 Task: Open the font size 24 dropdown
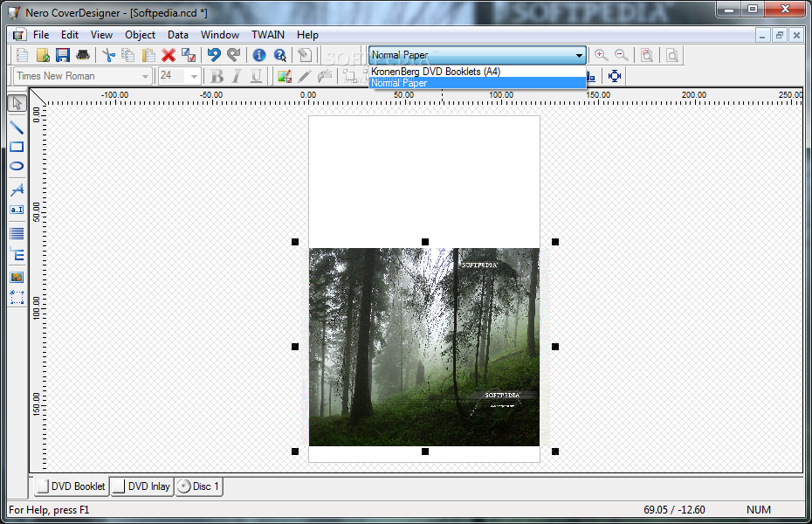194,76
